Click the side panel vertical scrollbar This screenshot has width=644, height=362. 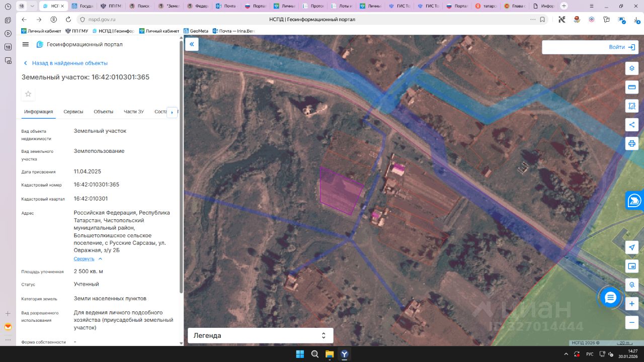click(181, 166)
